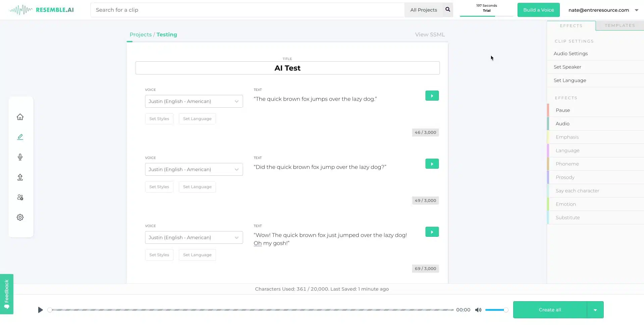The height and width of the screenshot is (325, 644).
Task: Open Audio Settings in clip settings
Action: pos(595,54)
